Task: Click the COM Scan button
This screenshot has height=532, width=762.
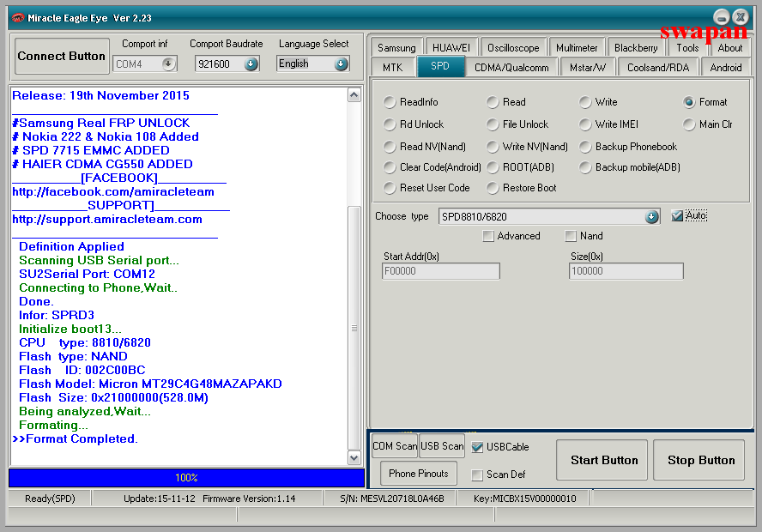Action: [395, 446]
